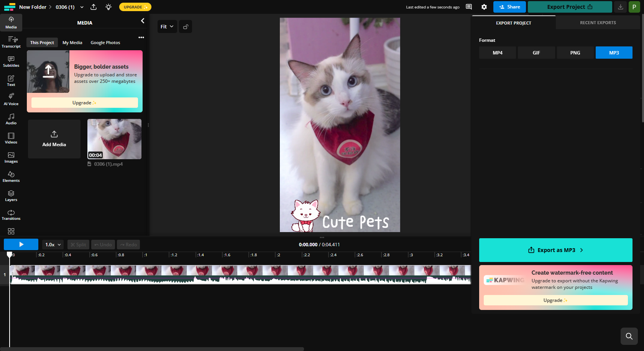
Task: Switch to the Google Photos tab
Action: [x=105, y=43]
